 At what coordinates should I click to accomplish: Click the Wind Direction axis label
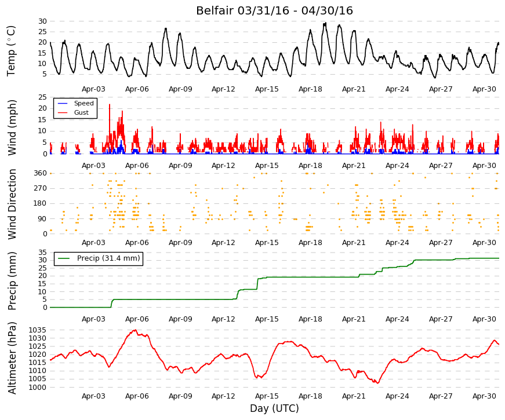[x=12, y=204]
